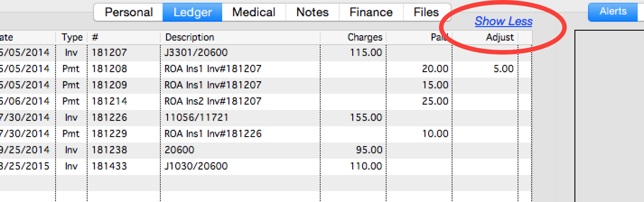The height and width of the screenshot is (202, 644).
Task: Click the Adjust column header
Action: pos(499,37)
